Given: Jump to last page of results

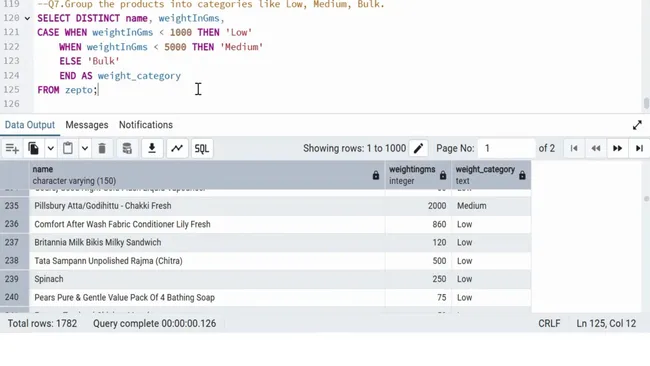Looking at the screenshot, I should coord(639,148).
